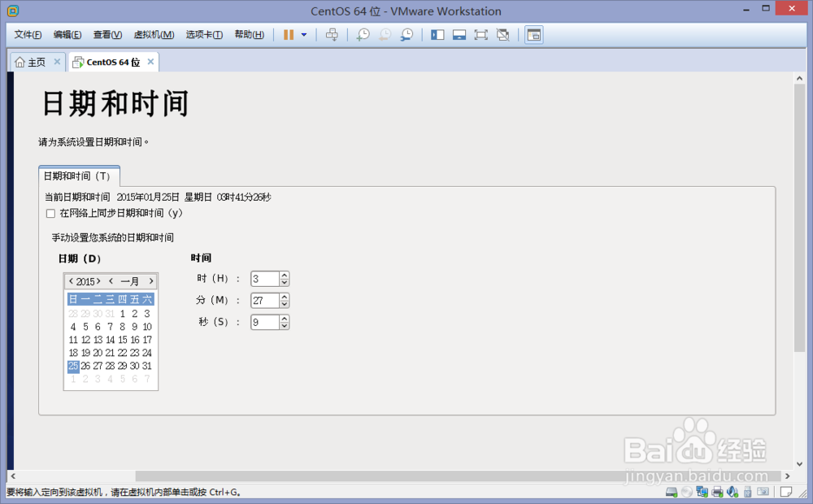Click the minute input field showing 27
813x504 pixels.
coord(265,301)
